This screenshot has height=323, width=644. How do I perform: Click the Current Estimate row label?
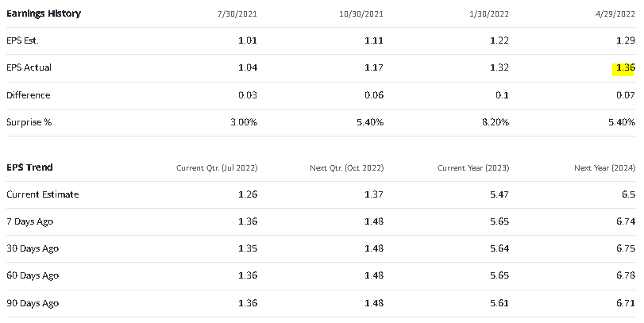click(42, 194)
